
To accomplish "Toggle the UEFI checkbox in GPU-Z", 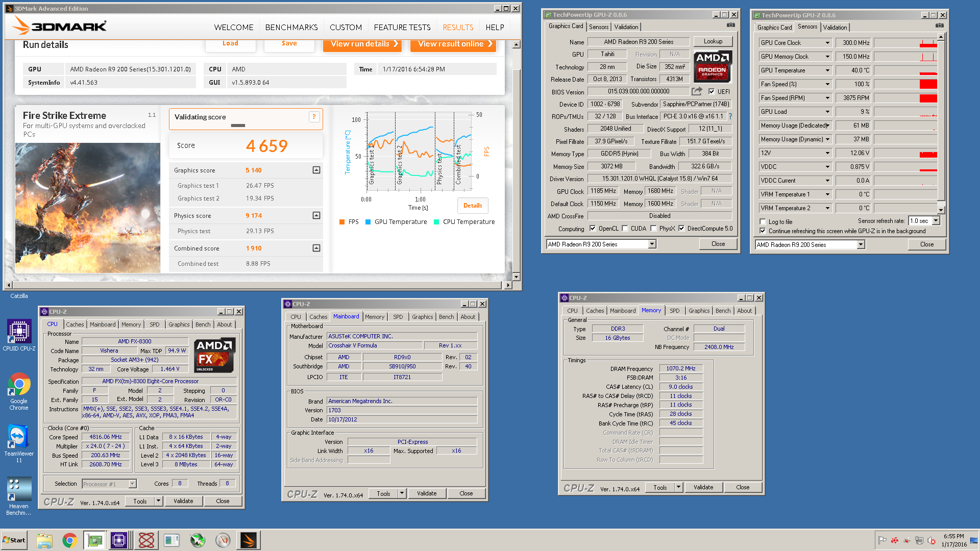I will click(x=712, y=92).
